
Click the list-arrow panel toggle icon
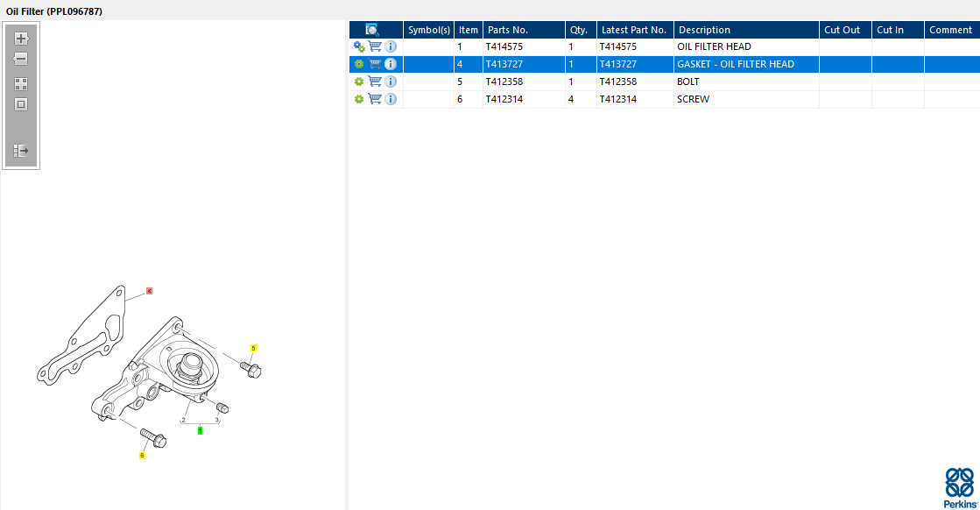[21, 151]
